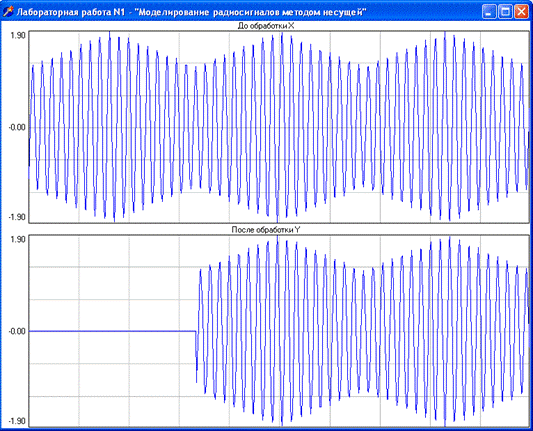The width and height of the screenshot is (533, 431).
Task: Select the "До обработки X" chart title
Action: coord(266,26)
